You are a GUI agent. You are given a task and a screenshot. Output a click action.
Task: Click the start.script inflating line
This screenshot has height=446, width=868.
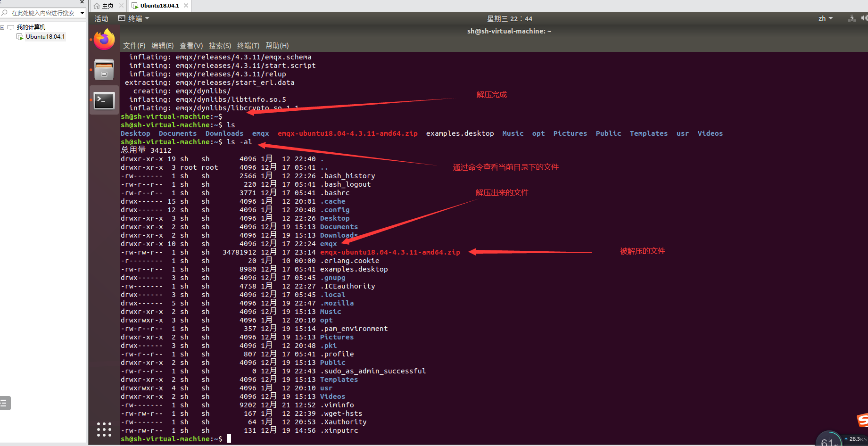pos(222,66)
